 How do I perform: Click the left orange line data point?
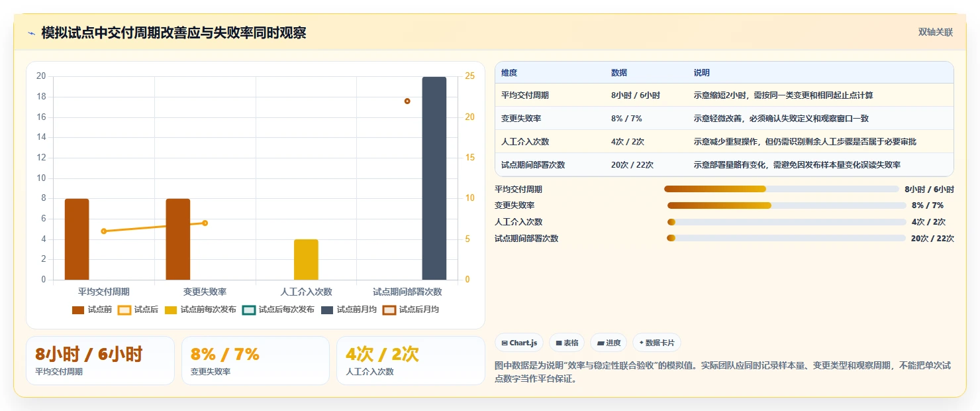(104, 231)
